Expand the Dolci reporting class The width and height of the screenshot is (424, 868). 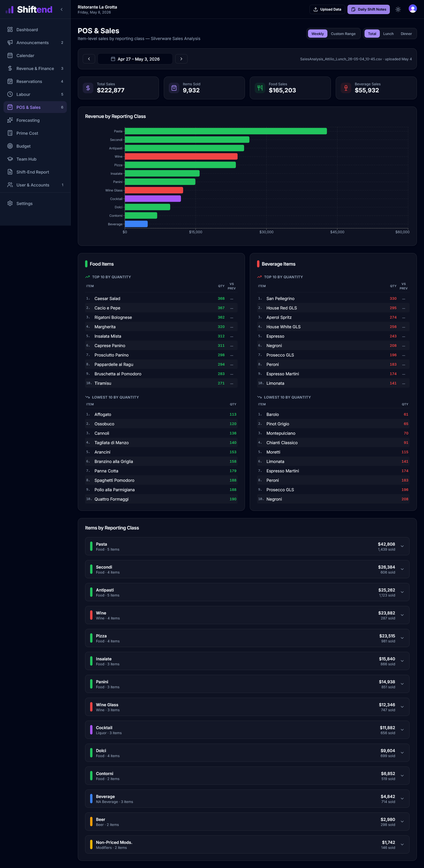coord(247,753)
